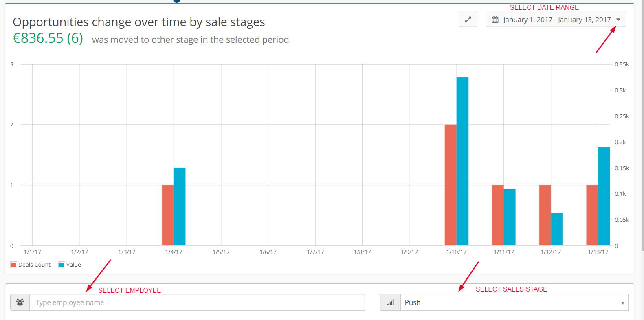Viewport: 644px width, 320px height.
Task: Toggle the Value legend series
Action: coord(70,265)
